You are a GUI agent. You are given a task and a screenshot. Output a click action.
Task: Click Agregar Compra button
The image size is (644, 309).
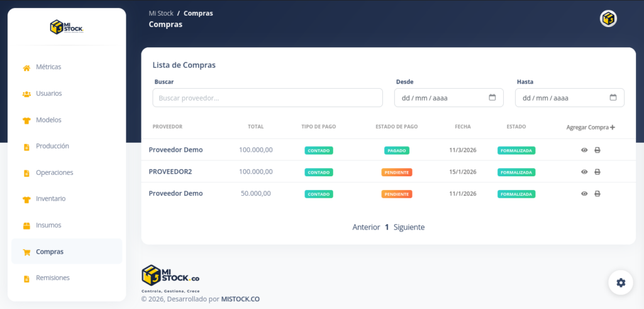(591, 127)
